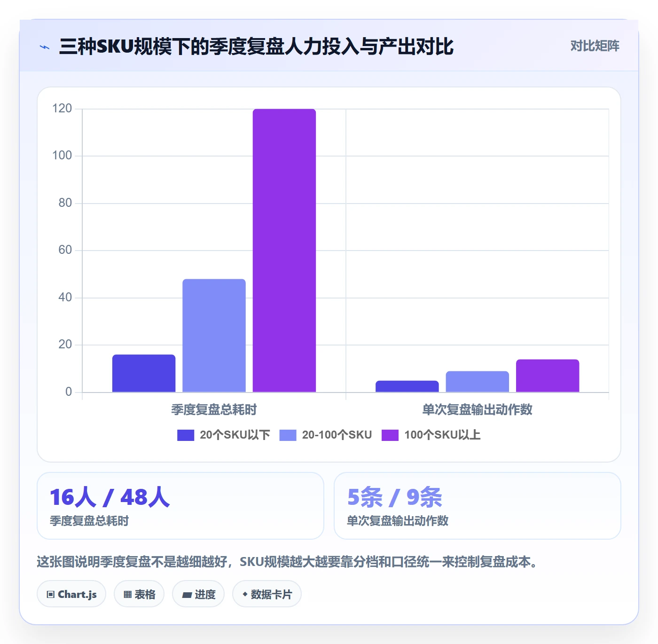Click the light blue 48 bar for 季度复盘总耗时
This screenshot has height=644, width=658.
pos(214,336)
